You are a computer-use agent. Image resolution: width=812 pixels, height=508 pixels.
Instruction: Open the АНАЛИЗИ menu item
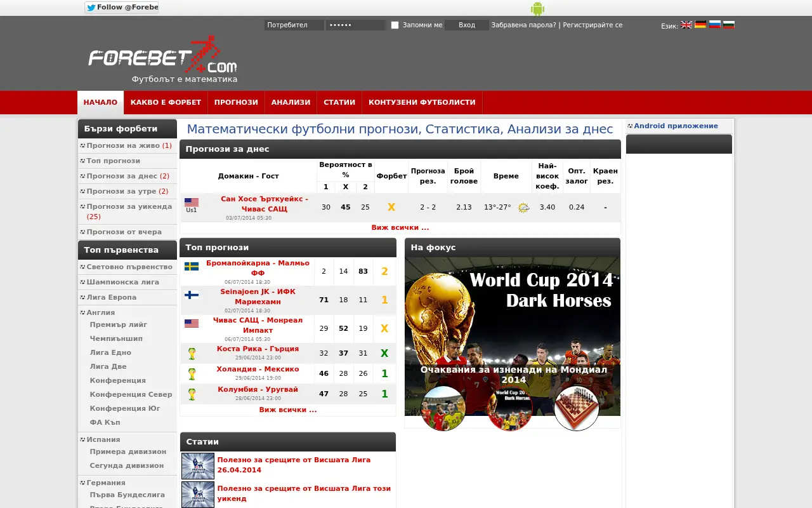291,102
